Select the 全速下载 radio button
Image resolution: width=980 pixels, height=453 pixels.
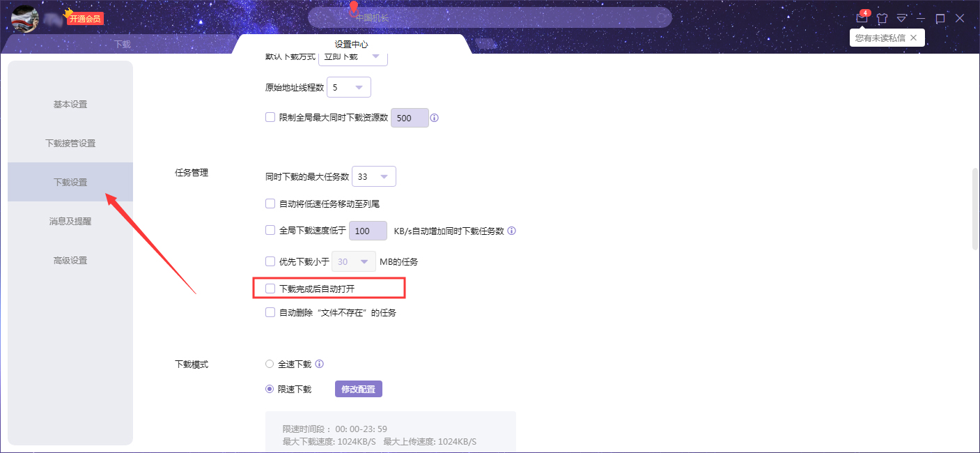click(x=270, y=363)
